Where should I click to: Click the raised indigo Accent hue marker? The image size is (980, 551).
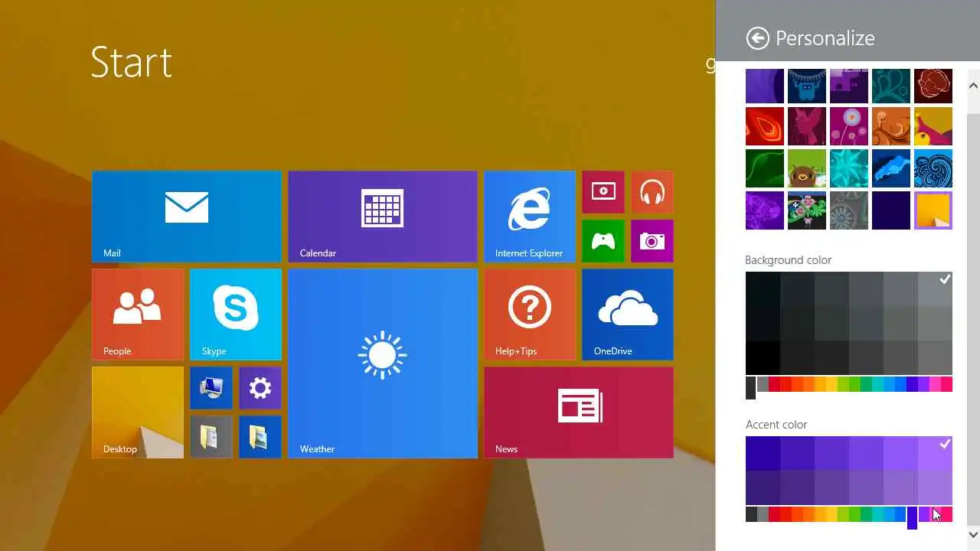pos(912,517)
